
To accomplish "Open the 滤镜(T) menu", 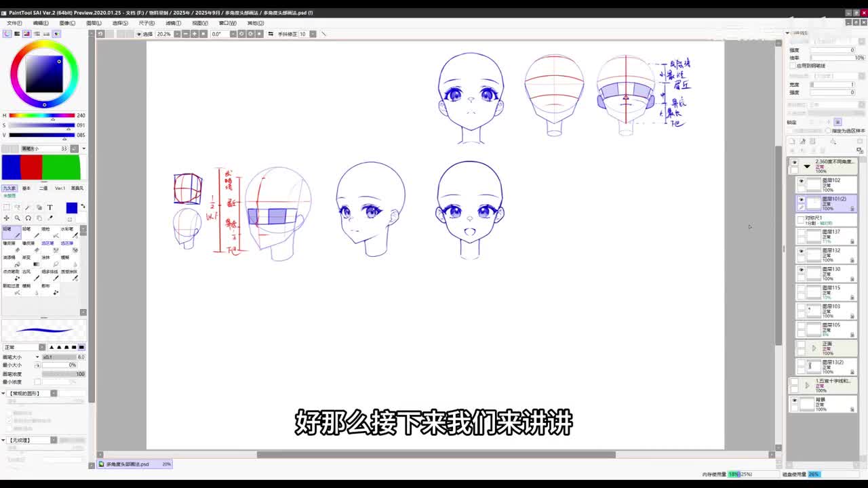I will (173, 23).
